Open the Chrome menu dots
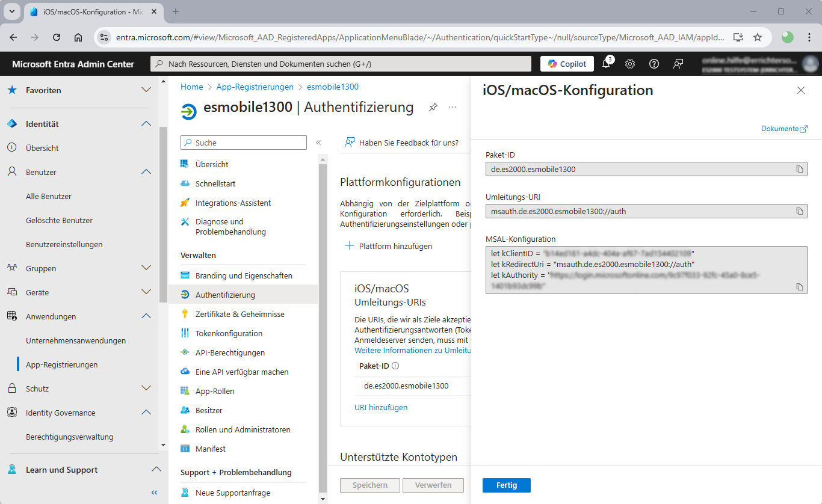The width and height of the screenshot is (822, 504). tap(809, 37)
